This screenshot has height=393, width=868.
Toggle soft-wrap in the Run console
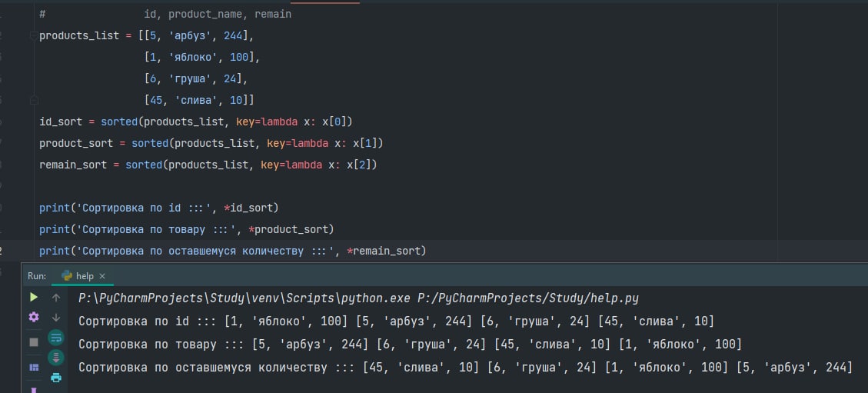tap(56, 337)
